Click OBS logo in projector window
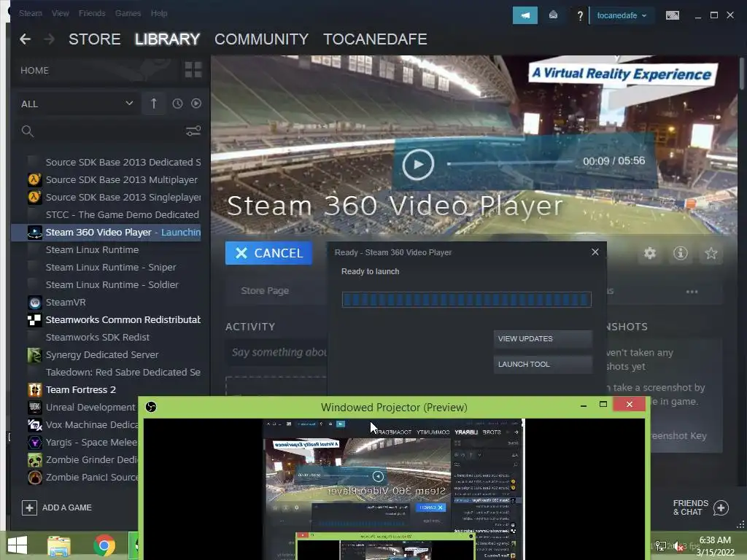 (151, 407)
